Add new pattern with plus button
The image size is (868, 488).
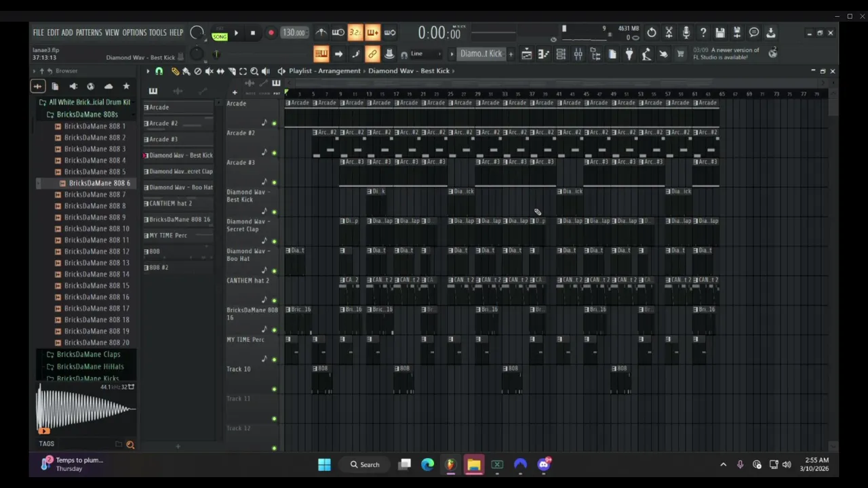click(511, 54)
